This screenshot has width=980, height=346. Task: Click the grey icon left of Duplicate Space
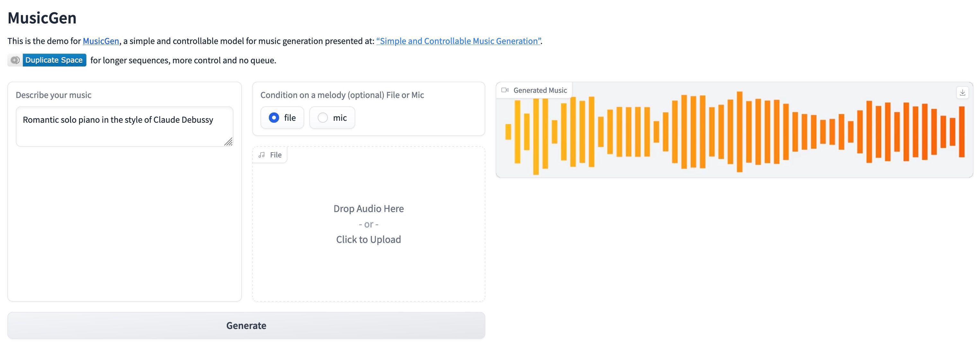click(x=15, y=60)
